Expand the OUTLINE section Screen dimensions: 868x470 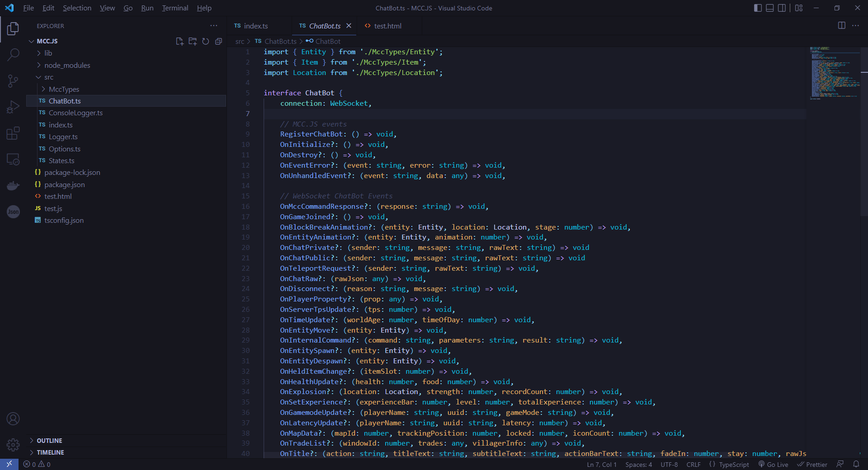(x=126, y=441)
